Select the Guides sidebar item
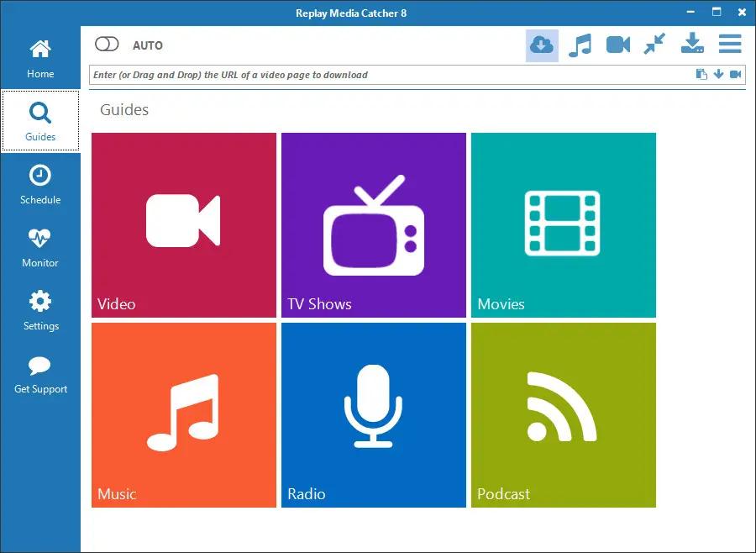This screenshot has width=756, height=553. 40,121
